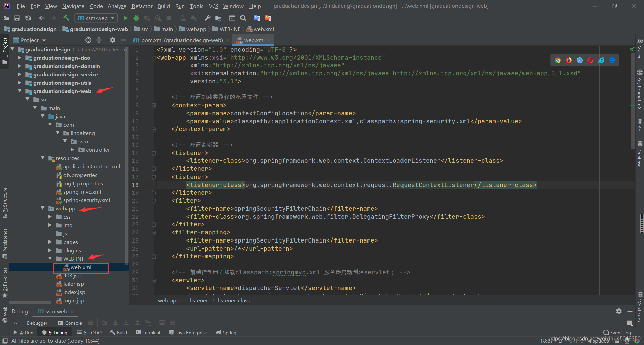Expand the graduationdesign-domain module
This screenshot has height=345, width=644.
pyautogui.click(x=19, y=66)
